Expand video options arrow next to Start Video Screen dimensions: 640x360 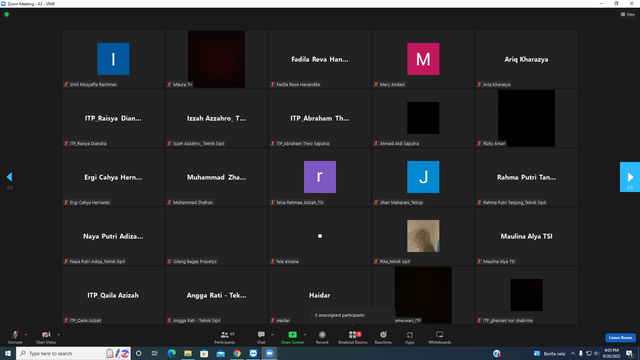tap(58, 335)
